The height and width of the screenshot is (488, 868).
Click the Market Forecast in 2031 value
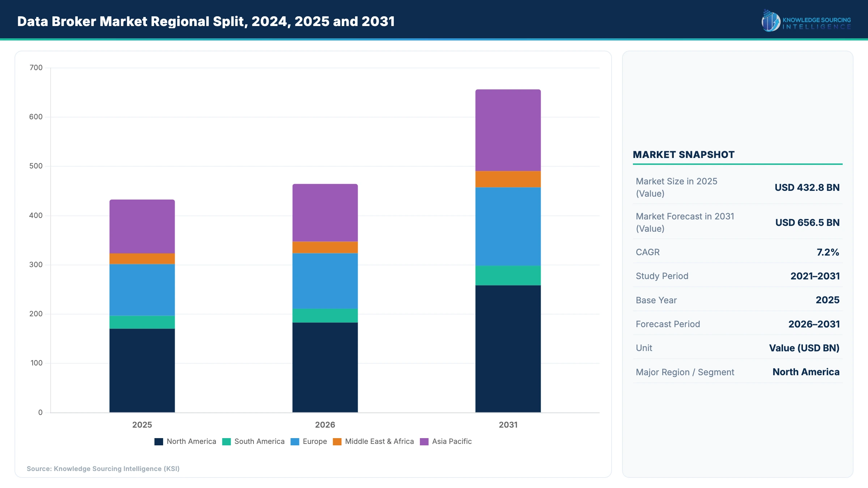coord(807,223)
